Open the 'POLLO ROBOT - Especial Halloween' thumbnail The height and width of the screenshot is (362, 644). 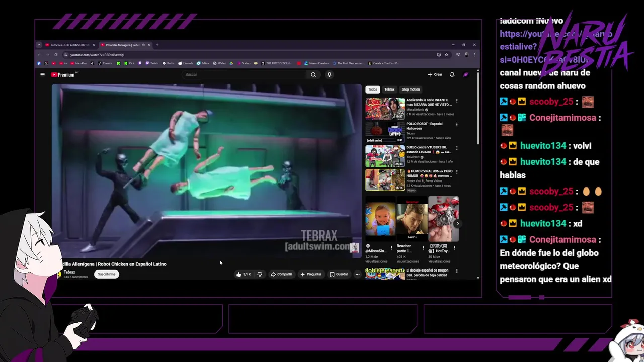point(385,132)
